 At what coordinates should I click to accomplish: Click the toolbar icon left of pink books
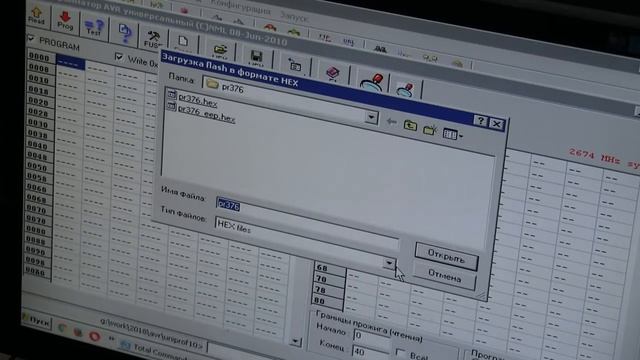tap(295, 66)
